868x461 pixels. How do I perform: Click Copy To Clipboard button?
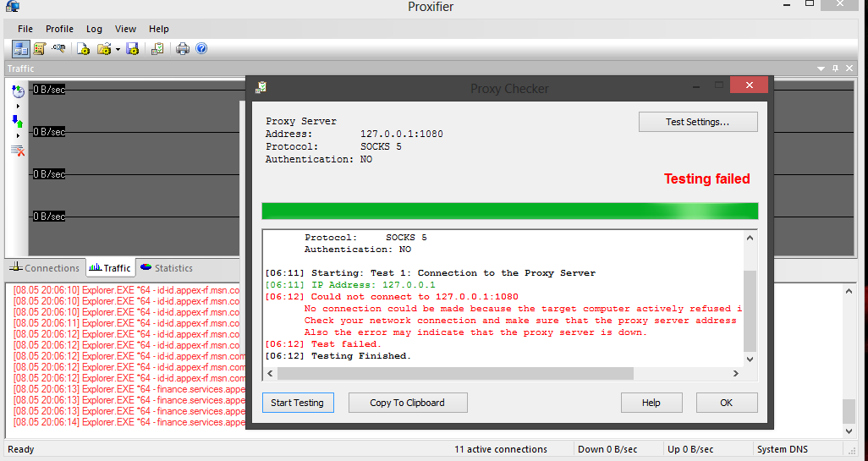(x=408, y=403)
